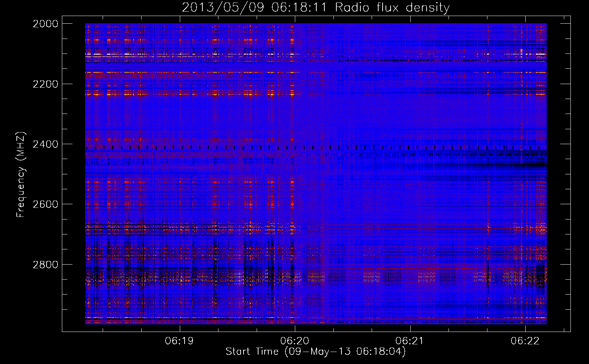Select the 2400 frequency axis label
This screenshot has width=589, height=364.
click(46, 144)
